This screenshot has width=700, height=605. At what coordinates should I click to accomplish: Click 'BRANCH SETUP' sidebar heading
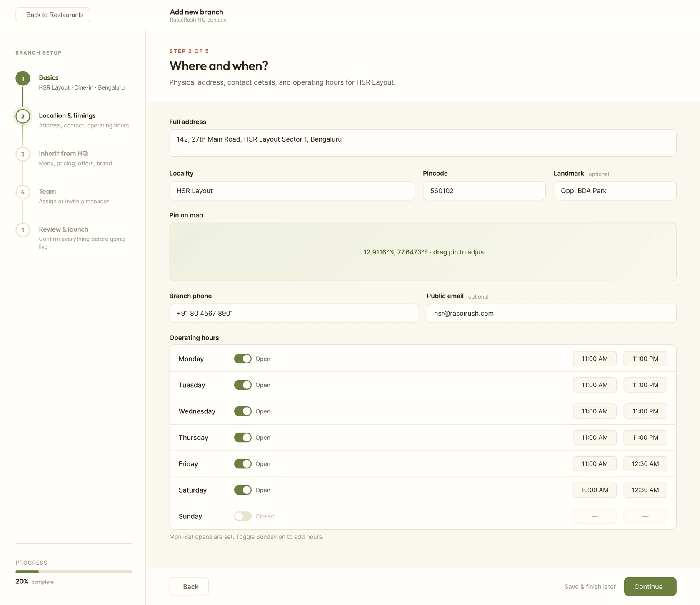coord(38,53)
